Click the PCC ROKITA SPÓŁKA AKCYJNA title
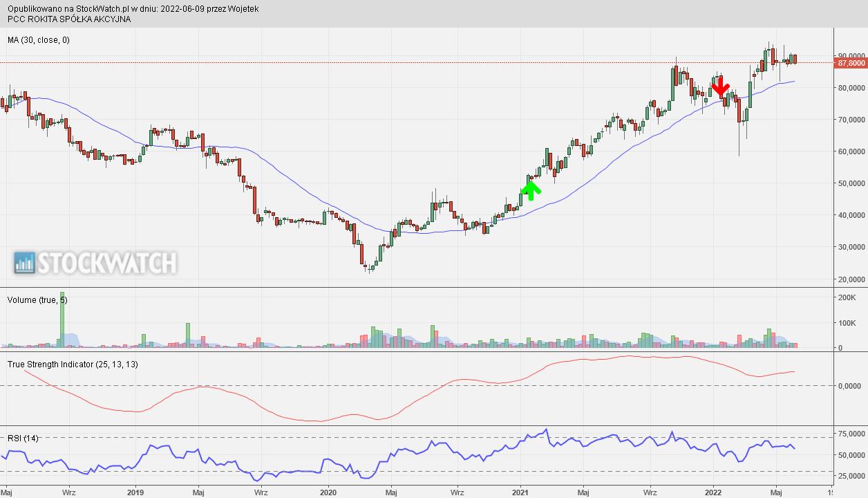 (x=69, y=19)
